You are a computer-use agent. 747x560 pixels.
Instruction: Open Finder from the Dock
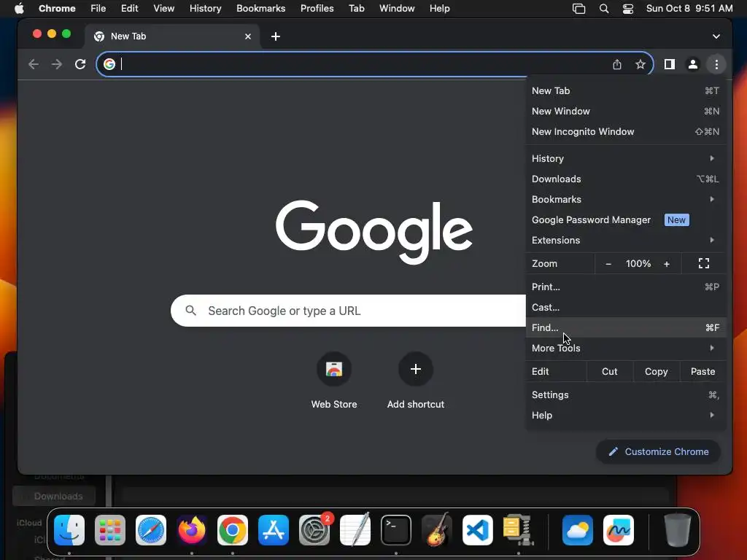click(x=69, y=530)
